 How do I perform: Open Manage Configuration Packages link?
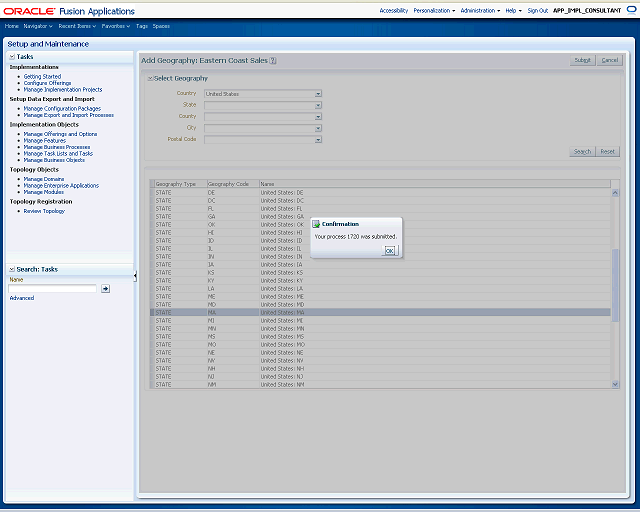[x=62, y=109]
